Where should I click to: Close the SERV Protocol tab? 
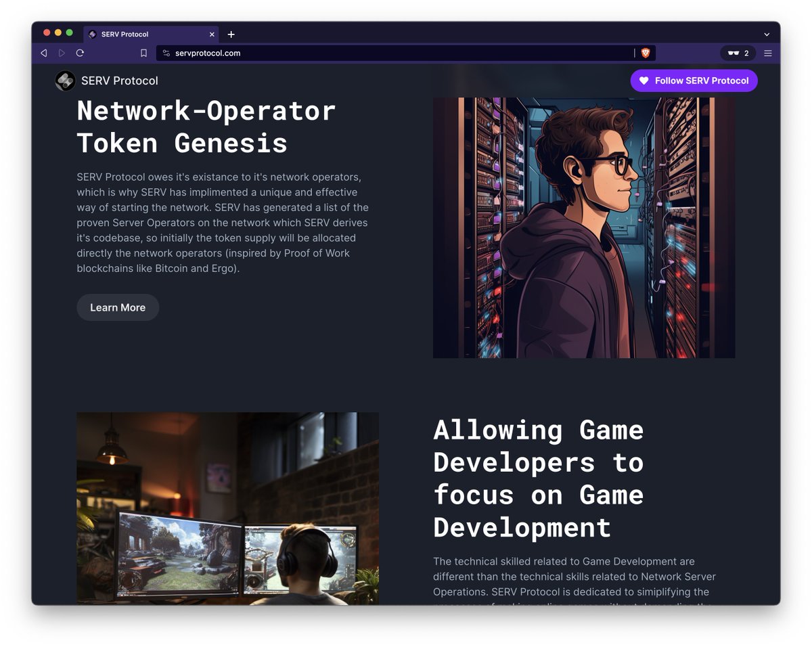pos(212,34)
